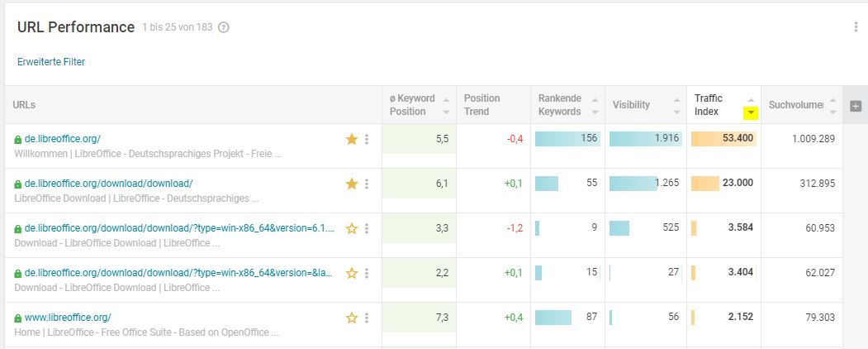Add a column with the plus icon

[x=856, y=106]
